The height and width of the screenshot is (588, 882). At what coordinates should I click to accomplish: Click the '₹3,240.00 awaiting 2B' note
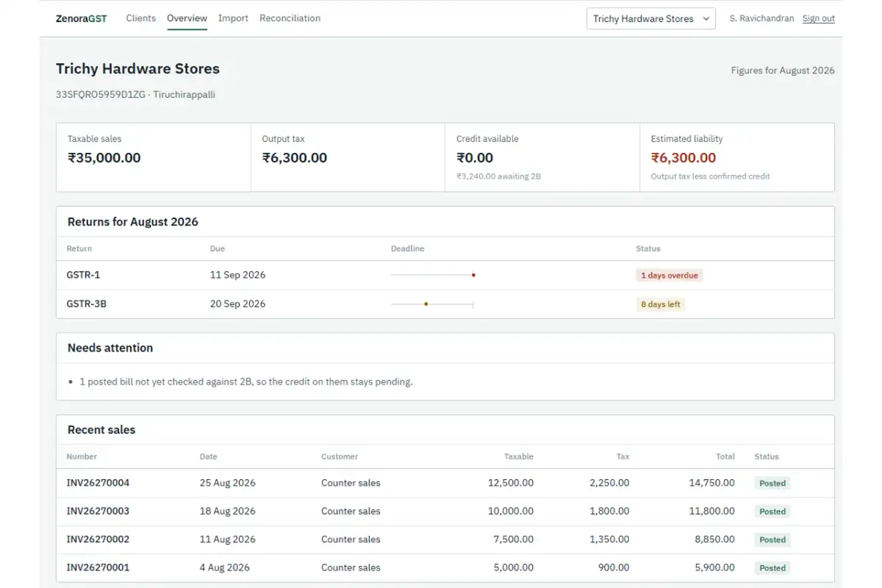498,176
